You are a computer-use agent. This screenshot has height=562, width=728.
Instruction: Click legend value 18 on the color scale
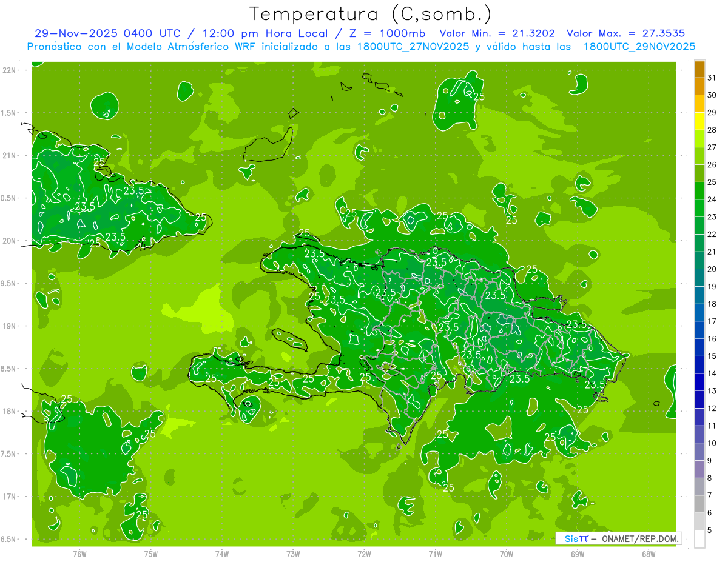(x=712, y=304)
